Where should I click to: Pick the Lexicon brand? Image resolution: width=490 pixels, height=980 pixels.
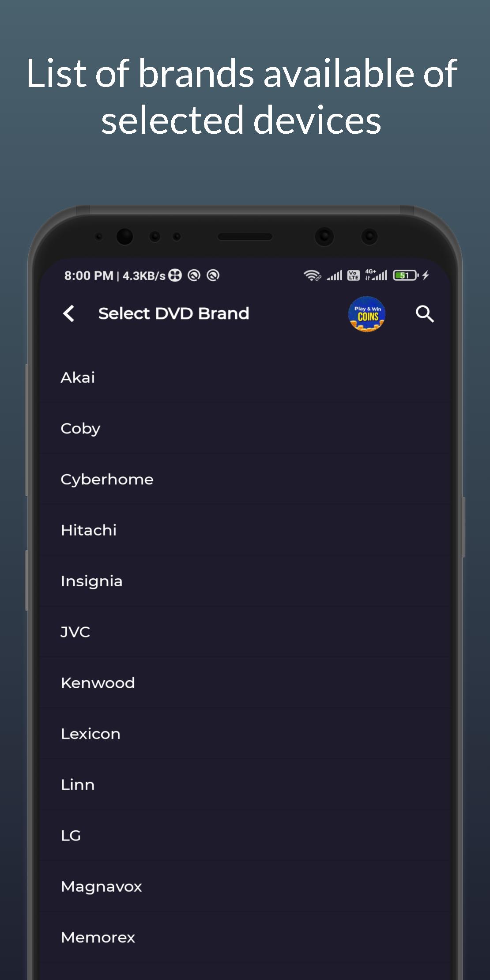click(245, 734)
